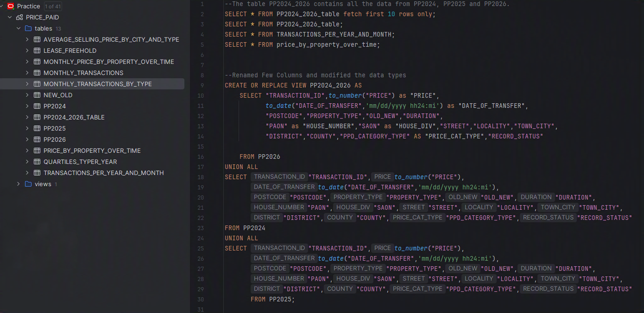Click 'FROM PP2026' on line 16
This screenshot has height=313, width=644.
[260, 156]
